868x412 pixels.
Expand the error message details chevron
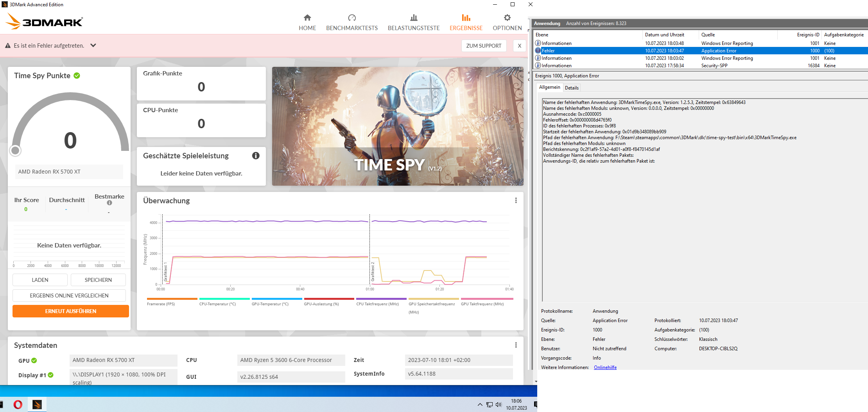coord(93,45)
